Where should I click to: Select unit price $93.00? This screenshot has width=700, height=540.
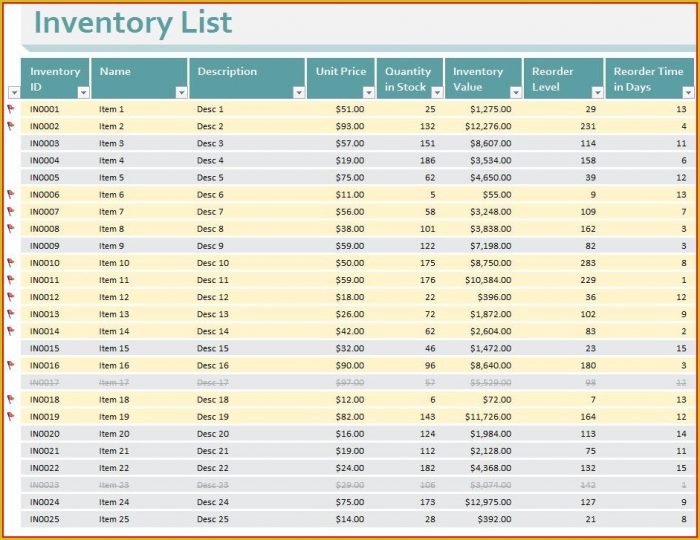point(350,126)
